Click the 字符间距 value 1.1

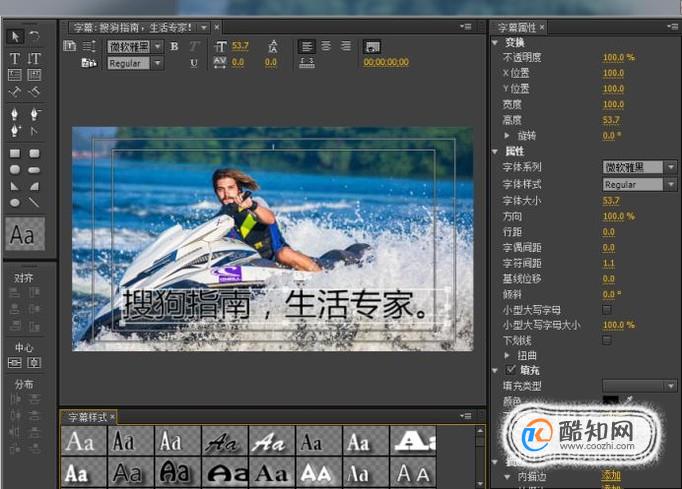coord(608,263)
